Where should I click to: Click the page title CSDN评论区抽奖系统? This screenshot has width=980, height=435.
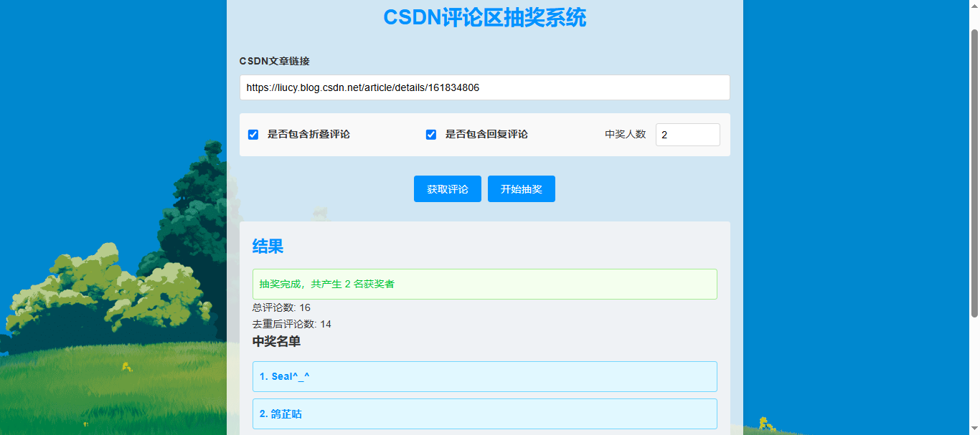(485, 17)
